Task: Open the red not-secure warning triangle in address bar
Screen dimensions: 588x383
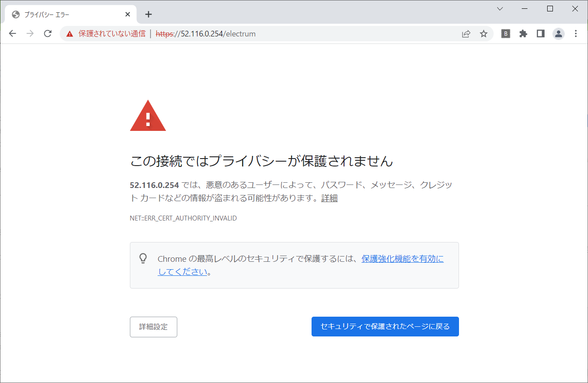Action: (x=69, y=34)
